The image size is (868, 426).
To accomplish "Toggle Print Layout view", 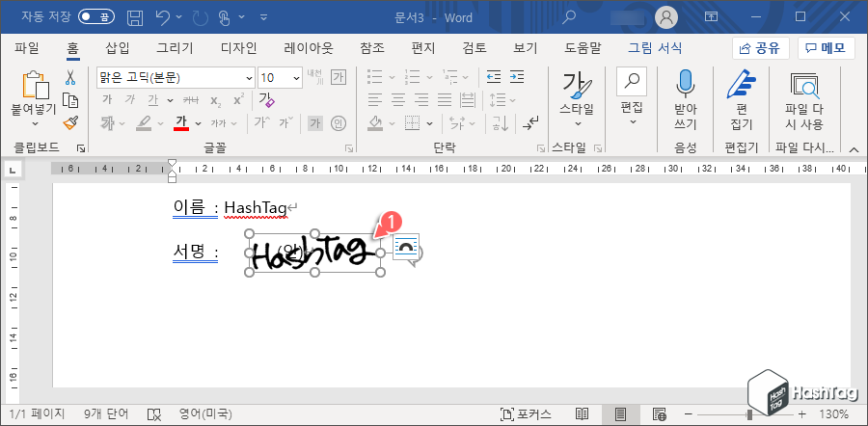I will 620,413.
